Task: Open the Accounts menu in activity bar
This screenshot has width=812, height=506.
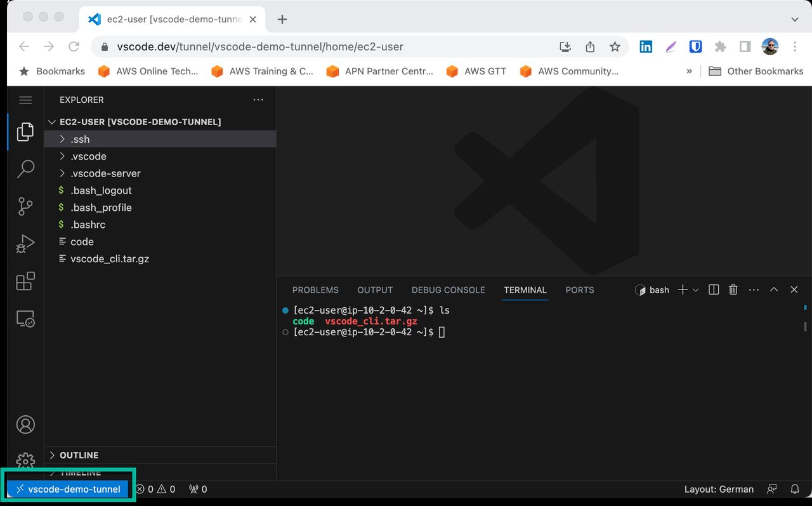Action: (25, 424)
